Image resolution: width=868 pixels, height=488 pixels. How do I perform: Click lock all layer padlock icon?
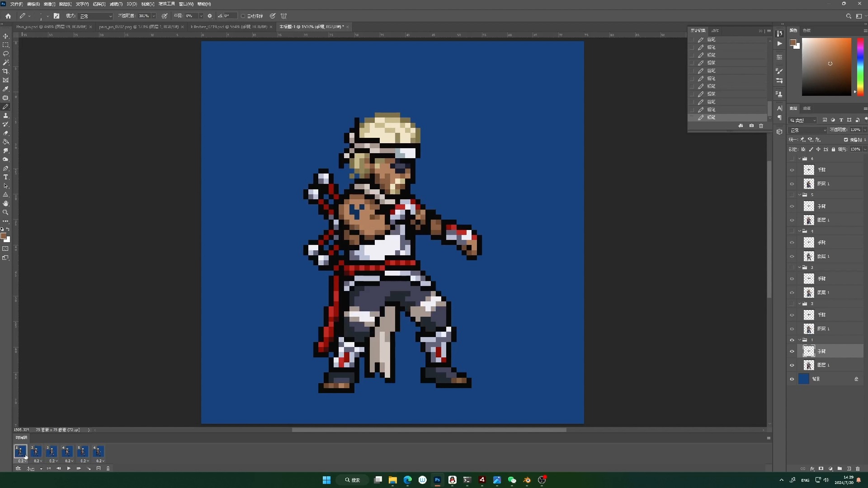[x=833, y=149]
